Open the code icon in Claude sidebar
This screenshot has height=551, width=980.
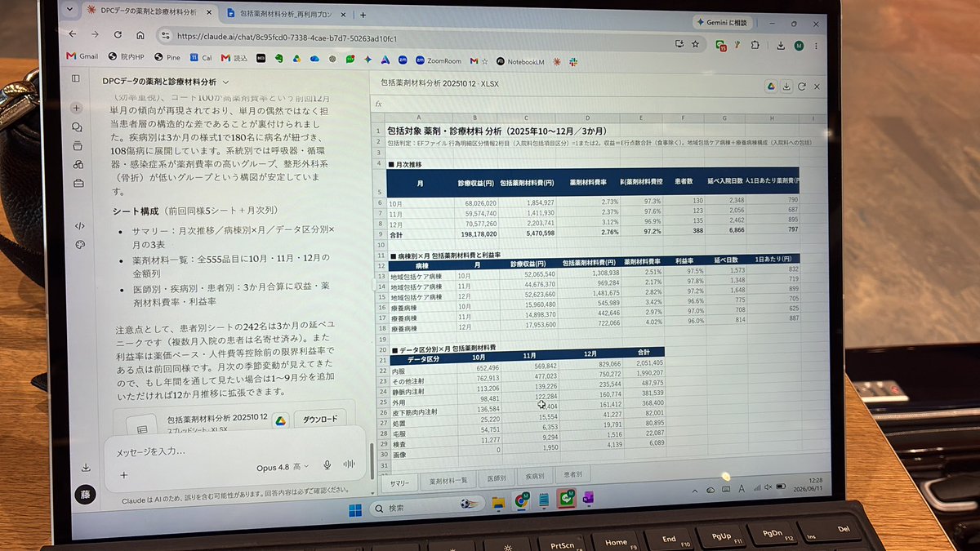coord(80,226)
